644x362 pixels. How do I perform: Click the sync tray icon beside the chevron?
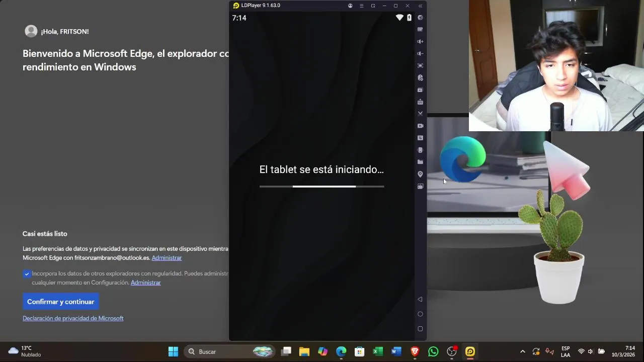click(x=536, y=351)
